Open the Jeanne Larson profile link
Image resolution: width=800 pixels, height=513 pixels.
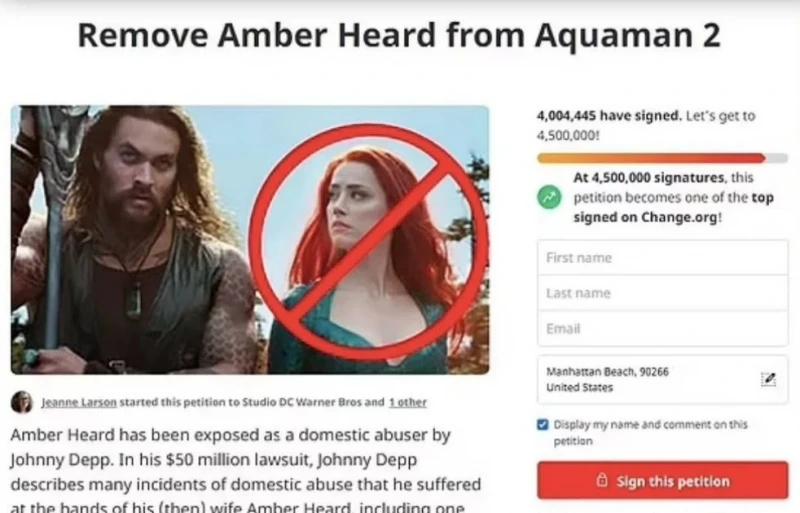79,402
